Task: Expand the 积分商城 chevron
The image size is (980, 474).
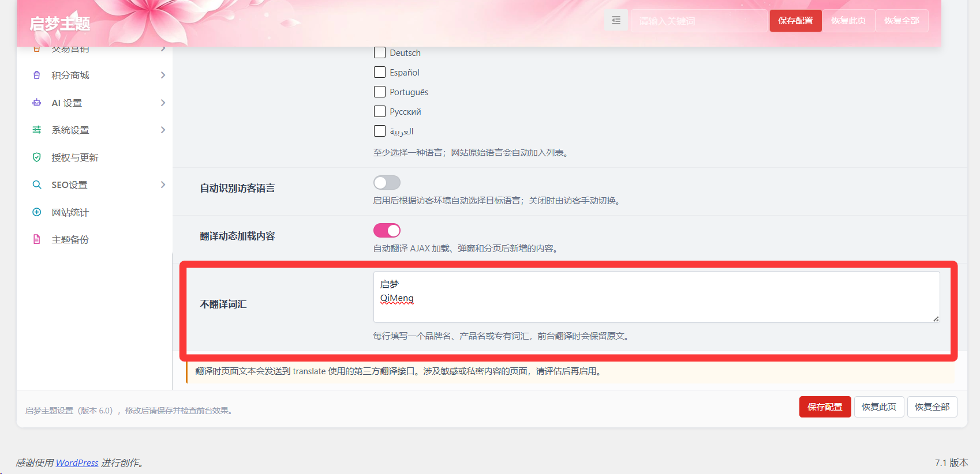Action: click(163, 75)
